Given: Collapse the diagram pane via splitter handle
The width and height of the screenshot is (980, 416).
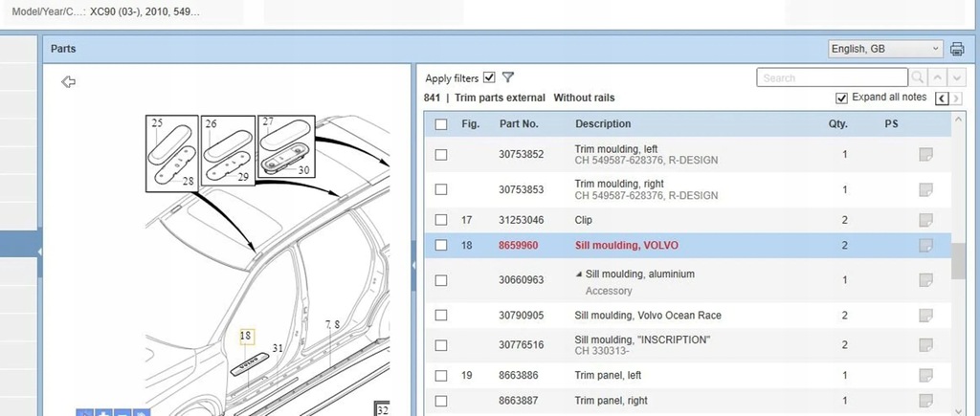Looking at the screenshot, I should (x=413, y=266).
